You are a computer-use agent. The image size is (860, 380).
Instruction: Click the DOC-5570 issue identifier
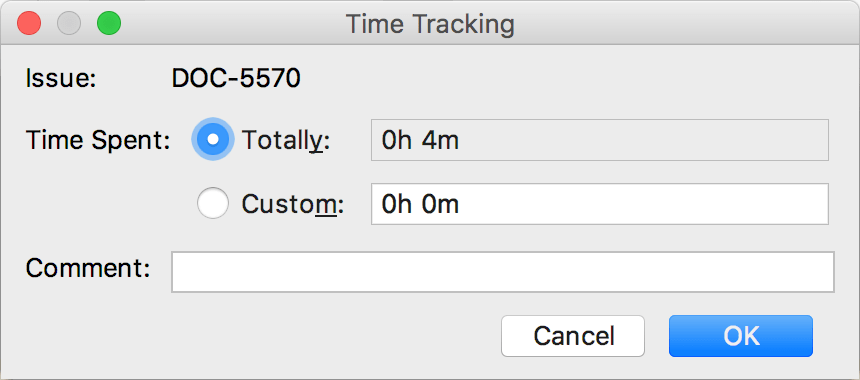236,79
